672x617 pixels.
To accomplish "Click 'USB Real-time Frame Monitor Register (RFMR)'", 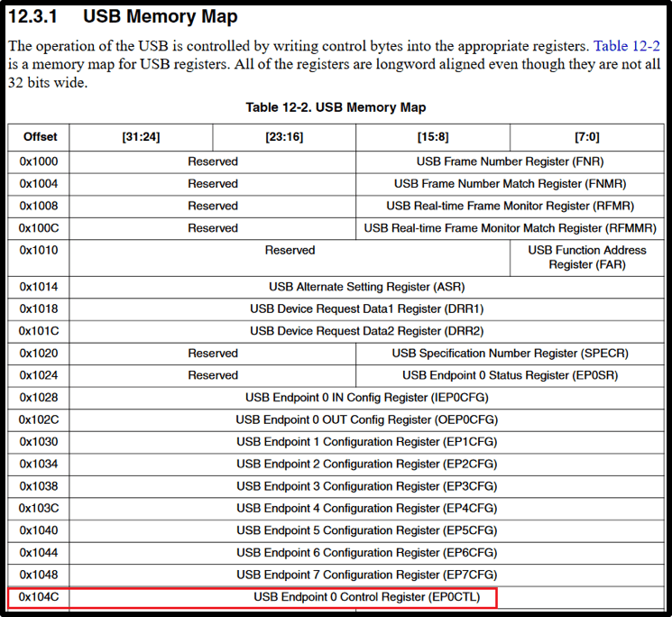I will click(510, 206).
